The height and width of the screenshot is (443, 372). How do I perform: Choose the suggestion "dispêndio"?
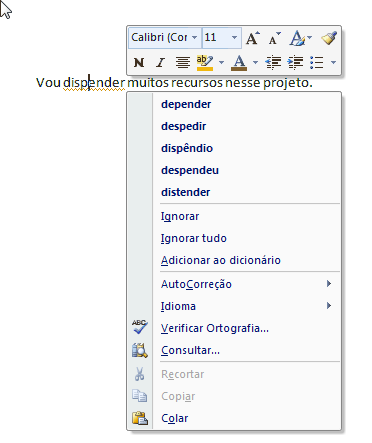[x=187, y=148]
